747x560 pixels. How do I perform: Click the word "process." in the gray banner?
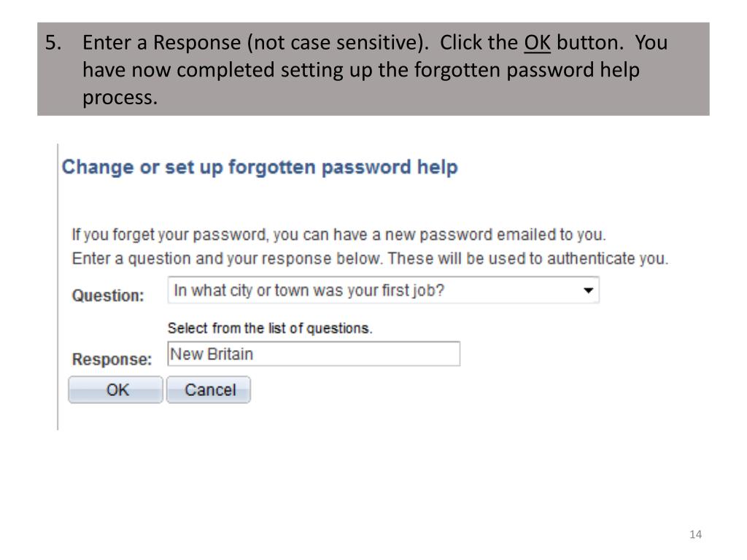point(120,98)
